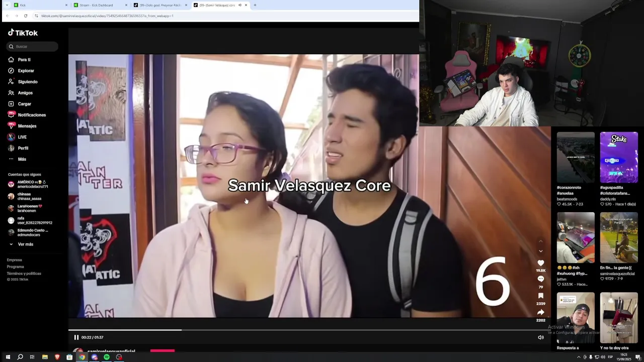This screenshot has width=644, height=362.
Task: Click the Buscar search field
Action: coord(33,46)
